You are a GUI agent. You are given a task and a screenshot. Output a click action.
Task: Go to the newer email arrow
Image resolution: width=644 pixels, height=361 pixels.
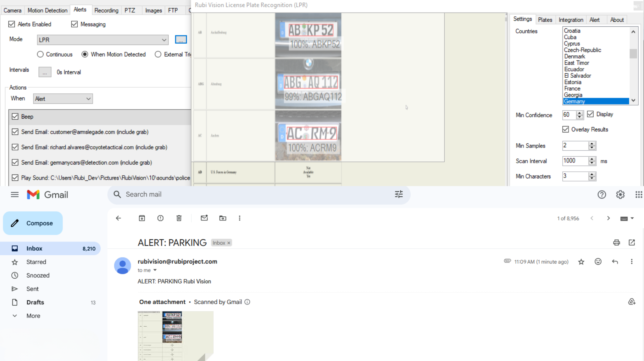[592, 218]
